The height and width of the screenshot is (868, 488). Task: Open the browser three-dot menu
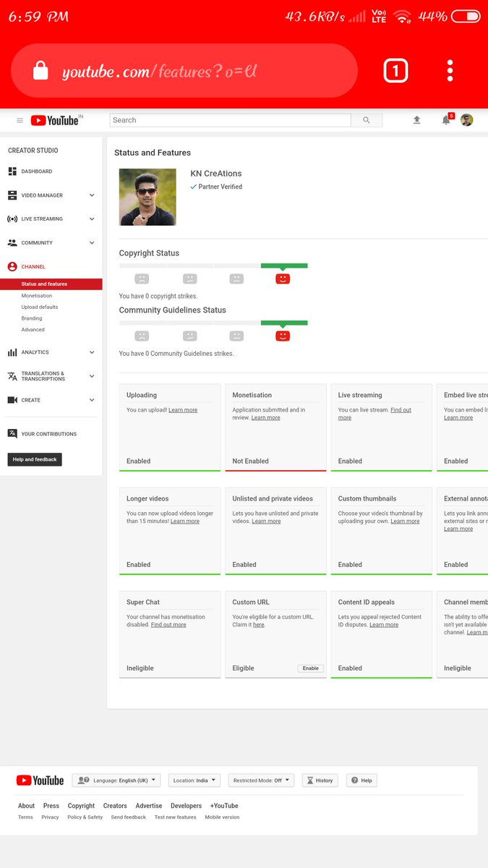[450, 71]
